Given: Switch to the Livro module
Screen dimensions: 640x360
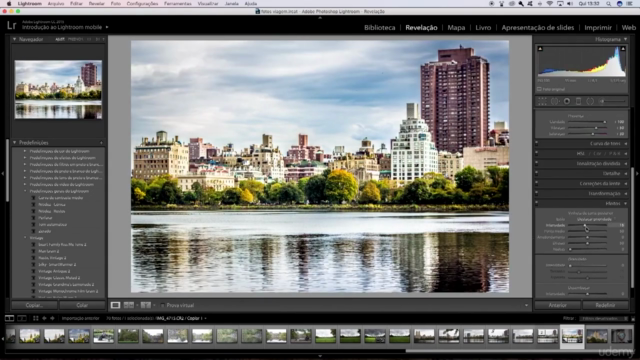Looking at the screenshot, I should 483,27.
